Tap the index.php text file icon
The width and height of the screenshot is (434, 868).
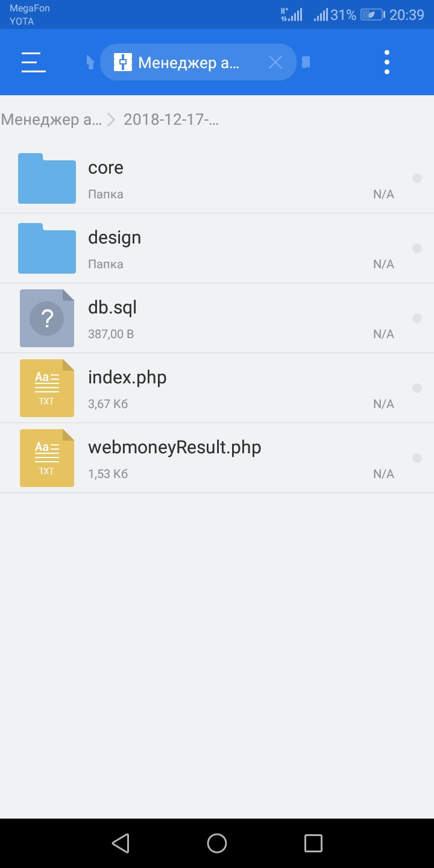pyautogui.click(x=47, y=388)
